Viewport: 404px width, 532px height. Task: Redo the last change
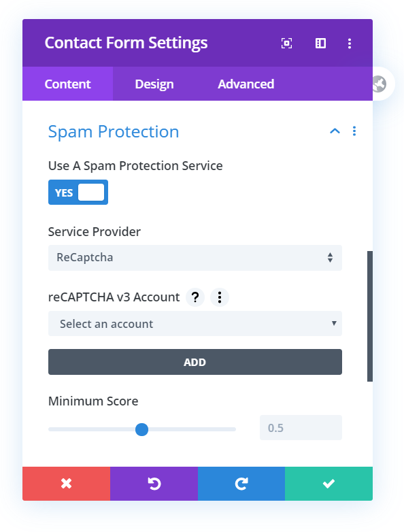tap(241, 484)
